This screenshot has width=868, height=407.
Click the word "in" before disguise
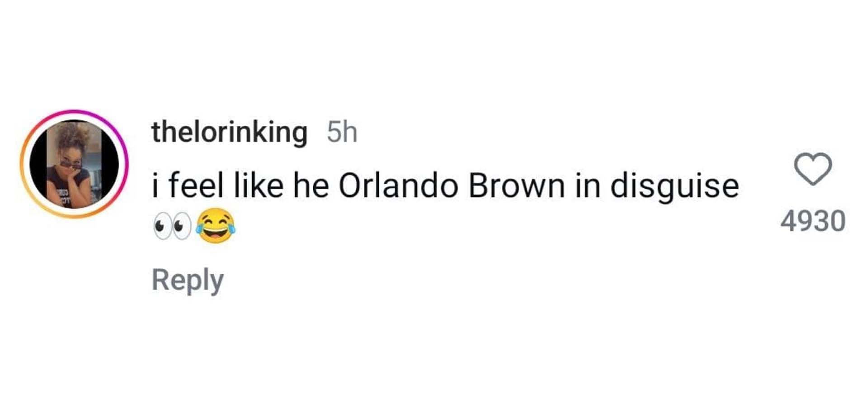[x=588, y=185]
